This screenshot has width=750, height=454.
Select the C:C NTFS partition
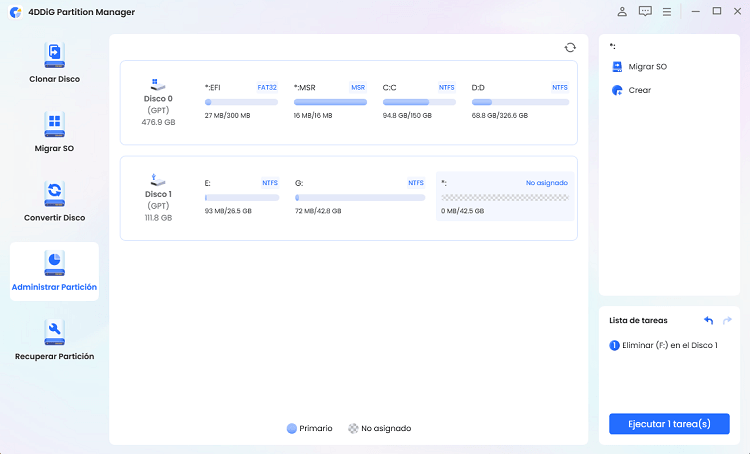(x=419, y=102)
